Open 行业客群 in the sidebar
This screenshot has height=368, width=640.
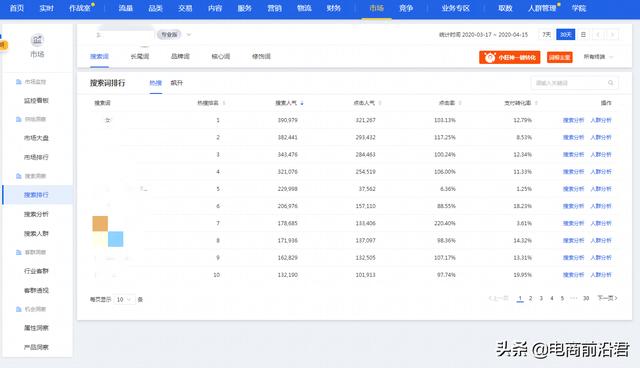pos(36,271)
